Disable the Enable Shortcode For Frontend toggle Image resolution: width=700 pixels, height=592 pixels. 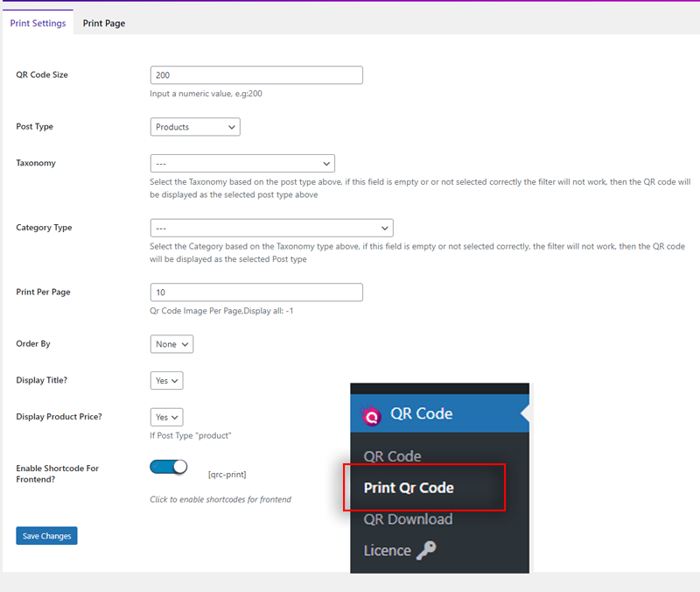pyautogui.click(x=167, y=467)
